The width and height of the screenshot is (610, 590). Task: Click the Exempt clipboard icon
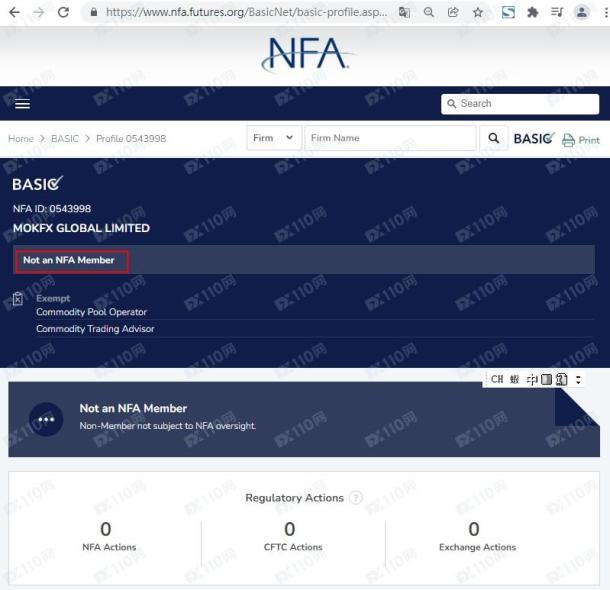tap(18, 299)
